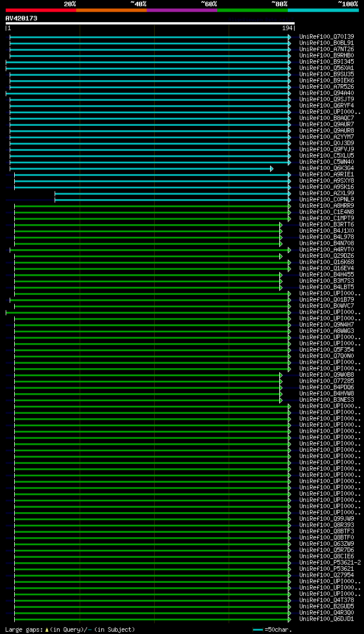Click the arrowhead of UniRef100_Q6DJD1 alignment
364x634 pixels.
pos(289,619)
